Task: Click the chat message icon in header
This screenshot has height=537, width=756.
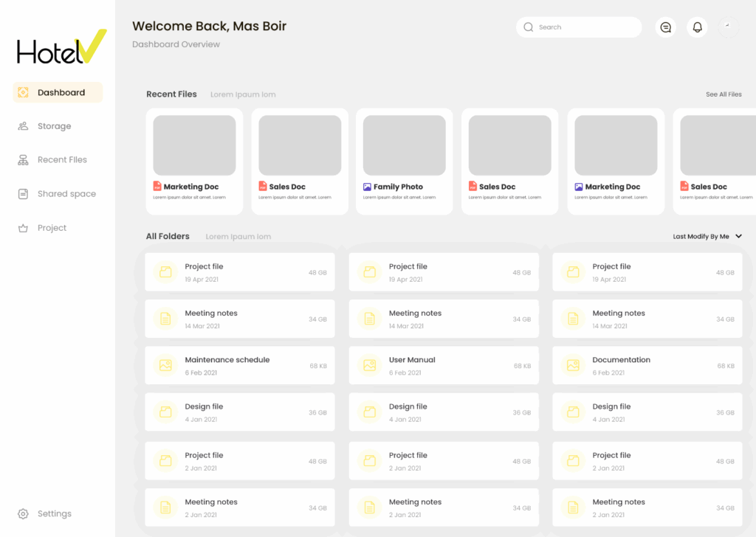Action: coord(666,27)
